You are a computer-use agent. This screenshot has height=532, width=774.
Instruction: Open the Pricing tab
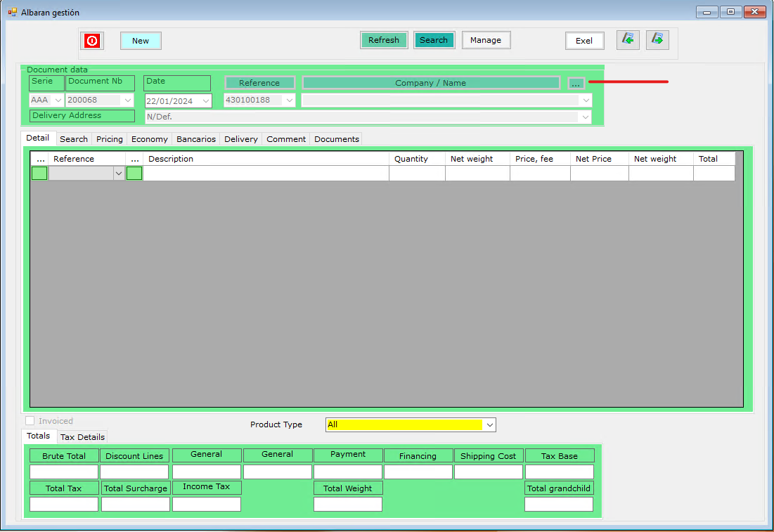click(x=110, y=139)
